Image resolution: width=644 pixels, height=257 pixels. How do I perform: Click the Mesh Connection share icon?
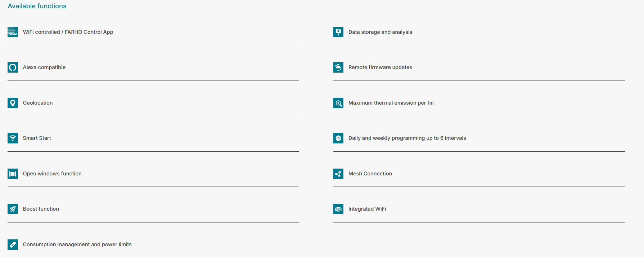point(338,174)
